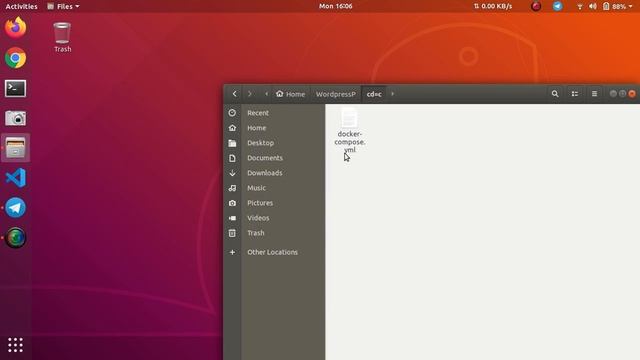
Task: Expand path bar with left chevron
Action: pyautogui.click(x=267, y=94)
